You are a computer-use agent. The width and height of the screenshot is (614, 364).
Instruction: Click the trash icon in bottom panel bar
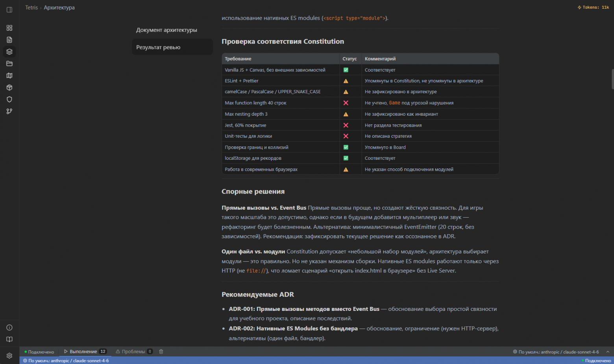161,351
